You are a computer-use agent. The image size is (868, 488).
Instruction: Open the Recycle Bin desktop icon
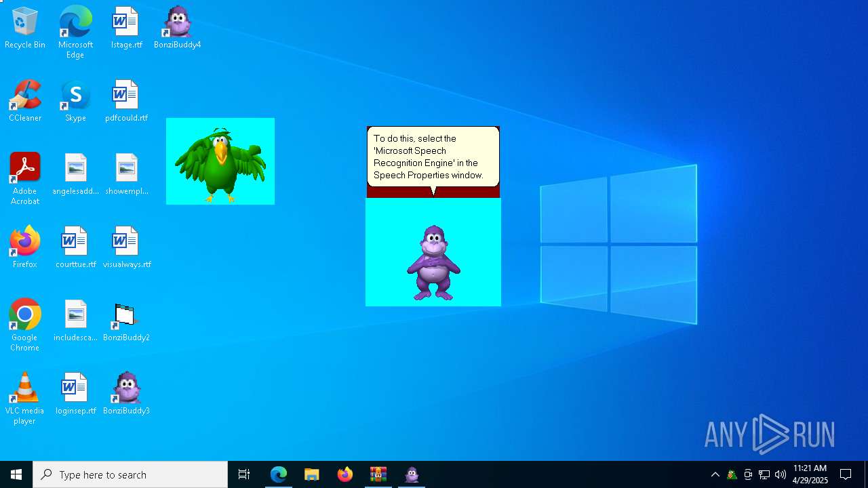(x=25, y=28)
